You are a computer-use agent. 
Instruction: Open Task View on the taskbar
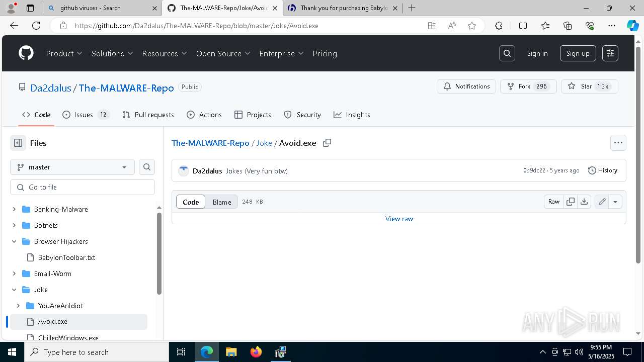[181, 352]
